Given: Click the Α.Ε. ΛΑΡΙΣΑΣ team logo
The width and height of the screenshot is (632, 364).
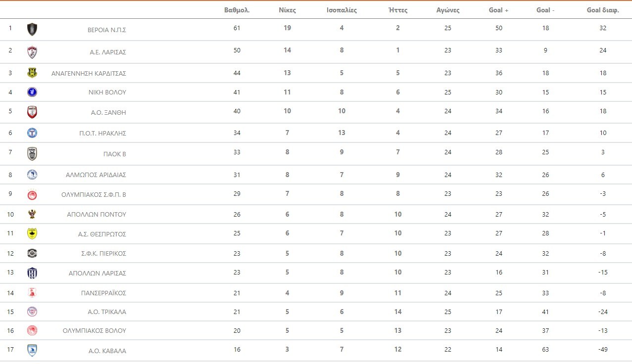Looking at the screenshot, I should (32, 52).
